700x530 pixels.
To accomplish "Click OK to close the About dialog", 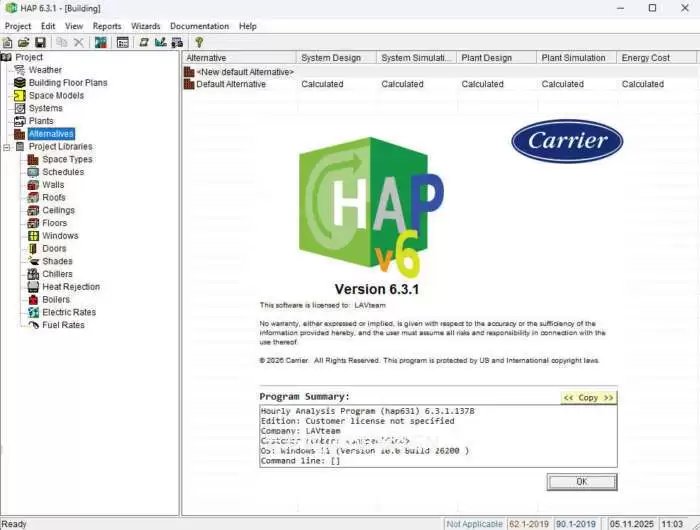I will click(x=582, y=482).
